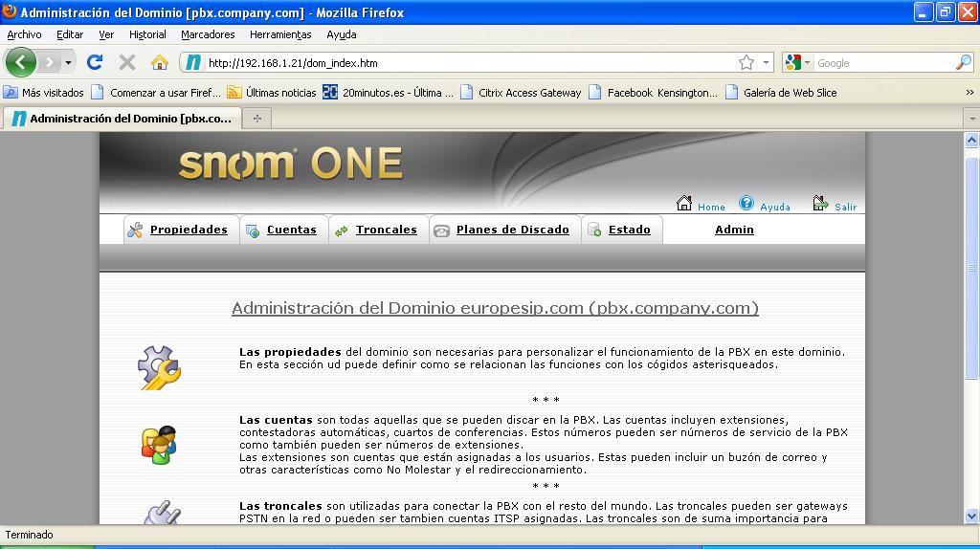This screenshot has height=549, width=980.
Task: Open the Troncales section
Action: [x=386, y=230]
